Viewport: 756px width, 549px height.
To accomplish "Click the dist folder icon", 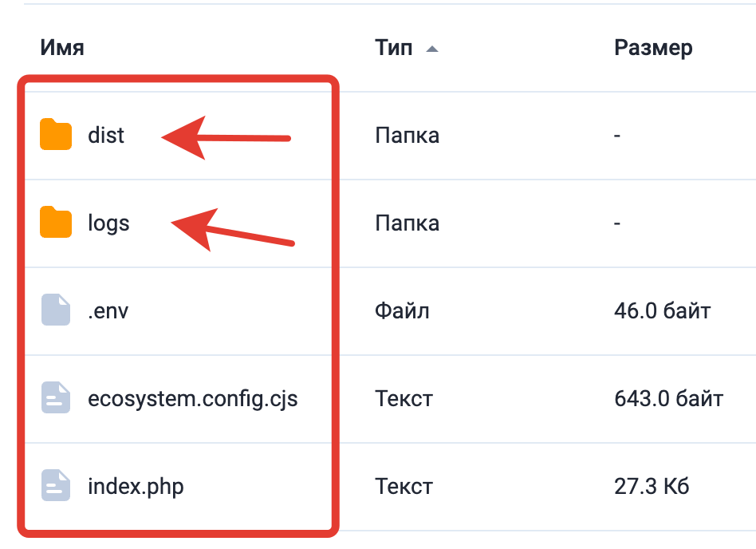I will [x=56, y=135].
